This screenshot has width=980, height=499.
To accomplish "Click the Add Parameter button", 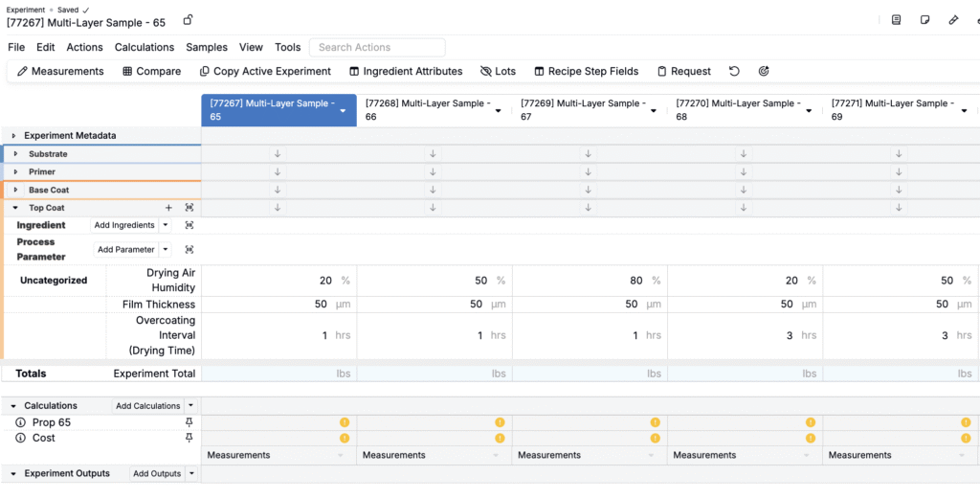I will coord(126,250).
